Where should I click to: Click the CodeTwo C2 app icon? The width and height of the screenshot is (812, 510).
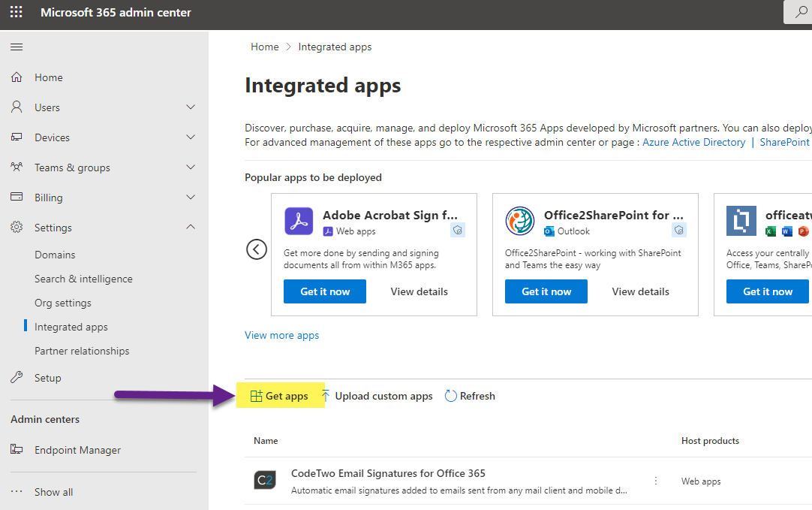pos(265,480)
